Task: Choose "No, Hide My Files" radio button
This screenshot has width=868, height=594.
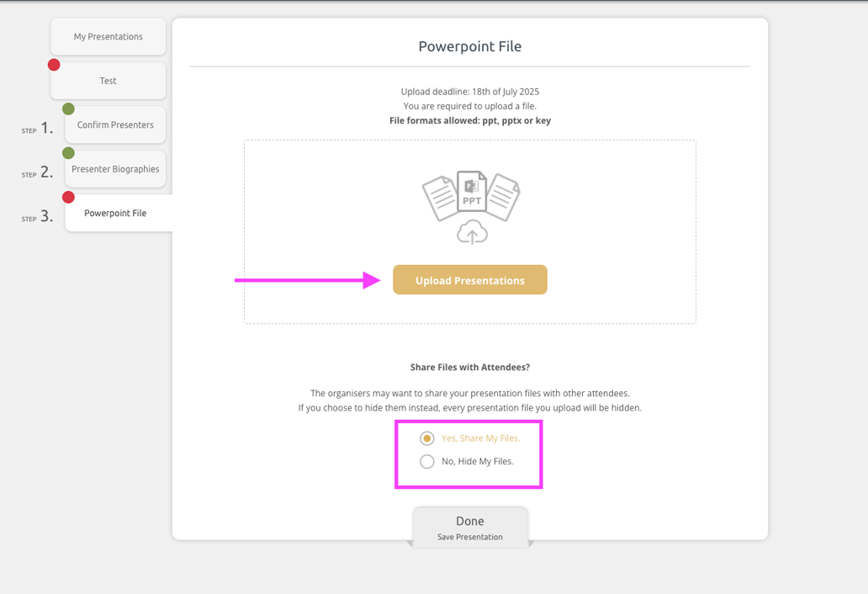Action: pyautogui.click(x=427, y=461)
